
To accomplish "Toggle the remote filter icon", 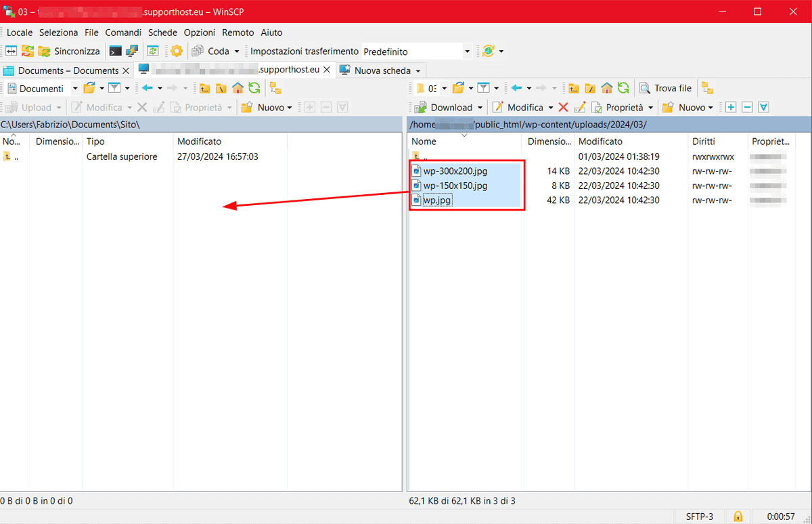I will point(482,88).
